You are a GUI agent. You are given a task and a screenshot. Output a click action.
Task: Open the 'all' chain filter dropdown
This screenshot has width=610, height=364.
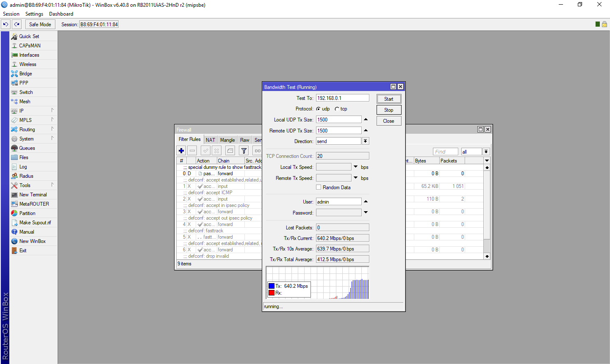(486, 152)
